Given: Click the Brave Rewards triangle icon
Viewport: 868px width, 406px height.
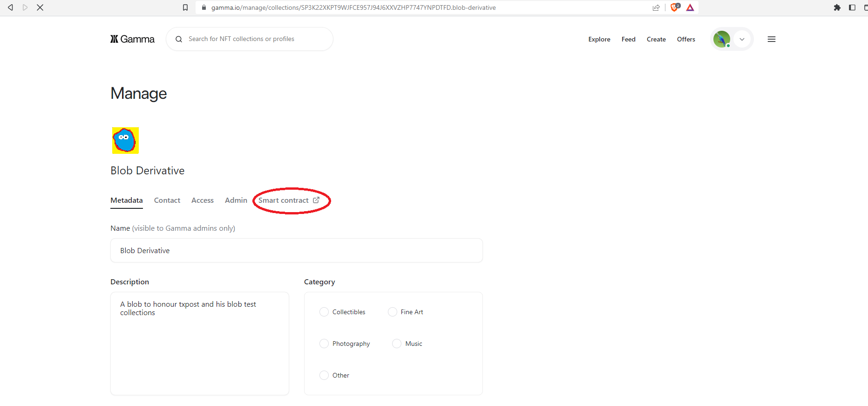Looking at the screenshot, I should pyautogui.click(x=690, y=7).
